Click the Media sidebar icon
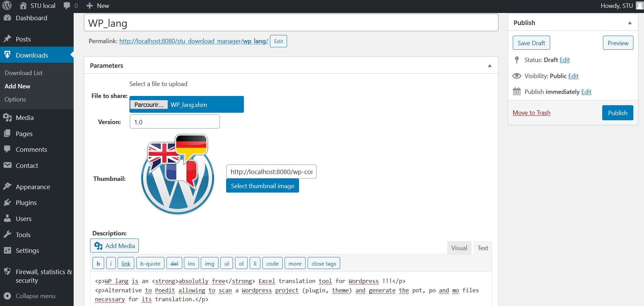 [7, 118]
